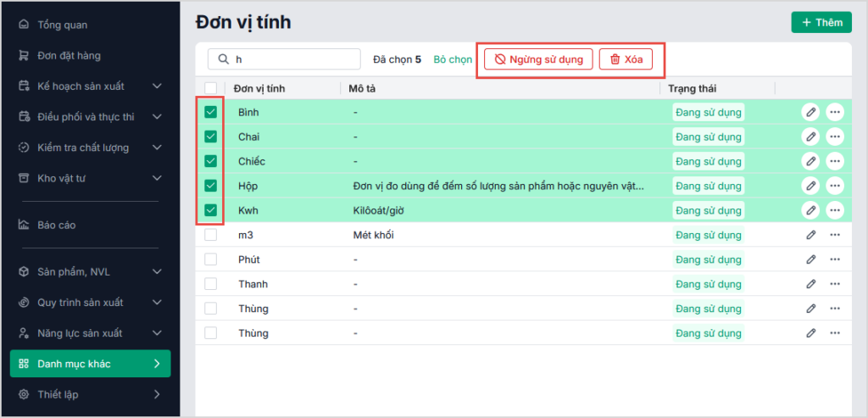Edit the Chai row using pencil icon
Image resolution: width=868 pixels, height=418 pixels.
810,137
